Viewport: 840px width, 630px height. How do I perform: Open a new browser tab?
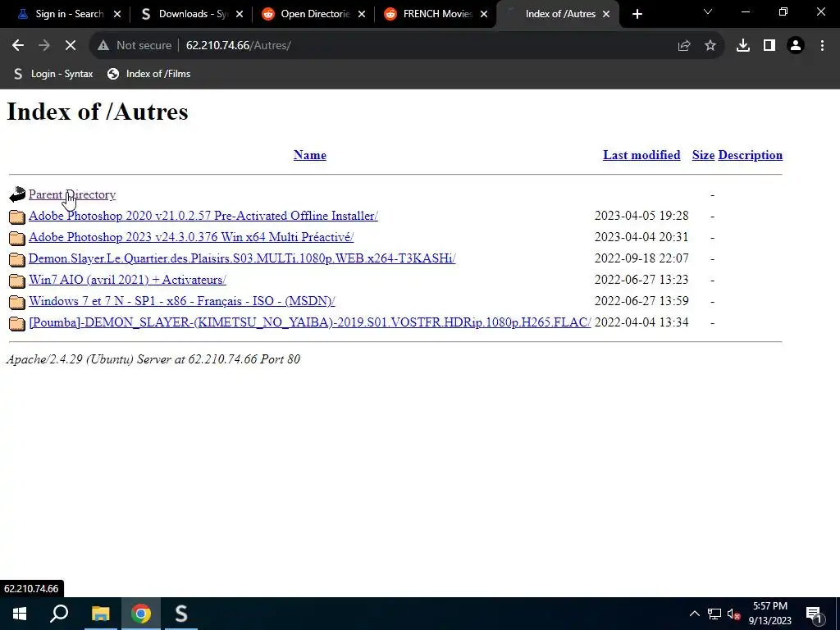click(x=637, y=14)
